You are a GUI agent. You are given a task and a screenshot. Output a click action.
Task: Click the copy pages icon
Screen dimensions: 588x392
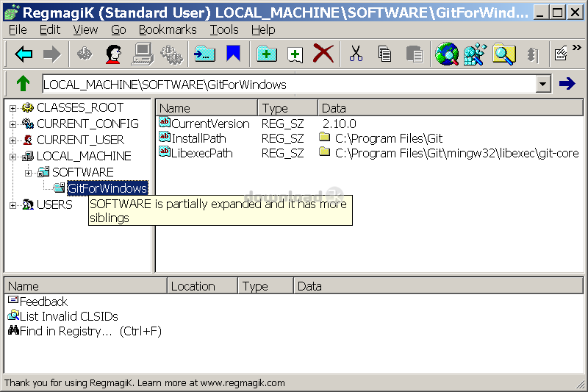384,54
